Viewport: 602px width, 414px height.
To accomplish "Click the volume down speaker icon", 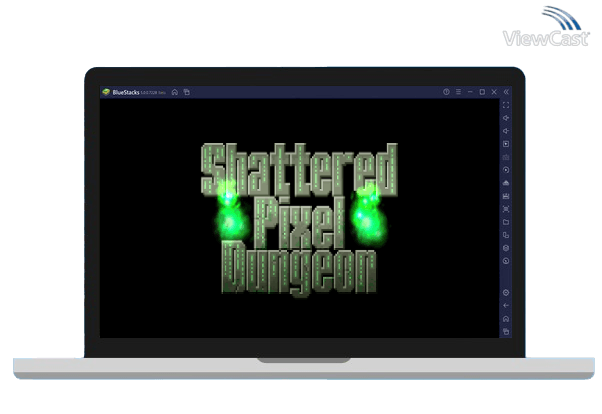I will 506,131.
